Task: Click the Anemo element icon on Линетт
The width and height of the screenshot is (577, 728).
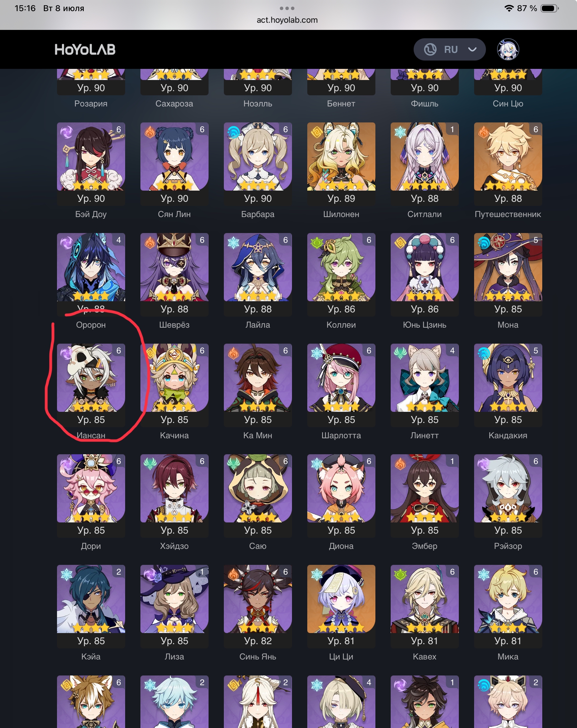Action: [x=400, y=353]
